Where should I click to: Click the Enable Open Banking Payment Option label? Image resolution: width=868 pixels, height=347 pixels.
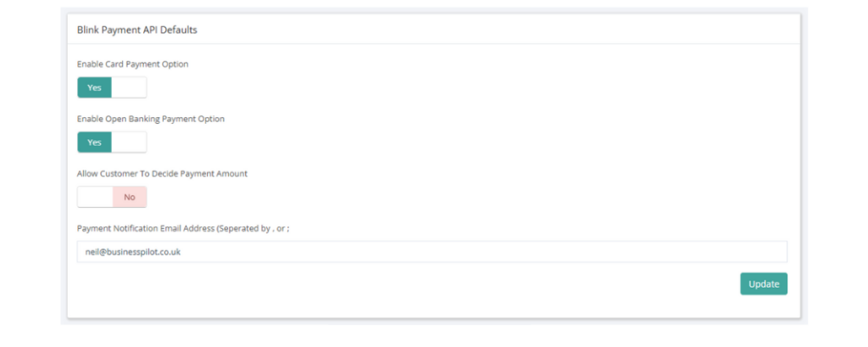pyautogui.click(x=151, y=119)
